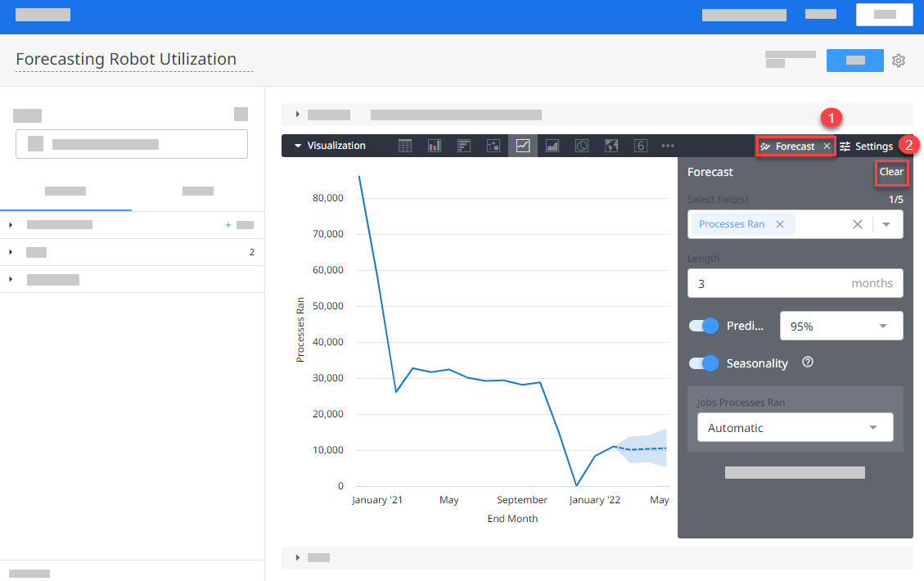Select the table visualization icon
The image size is (924, 581).
point(405,145)
